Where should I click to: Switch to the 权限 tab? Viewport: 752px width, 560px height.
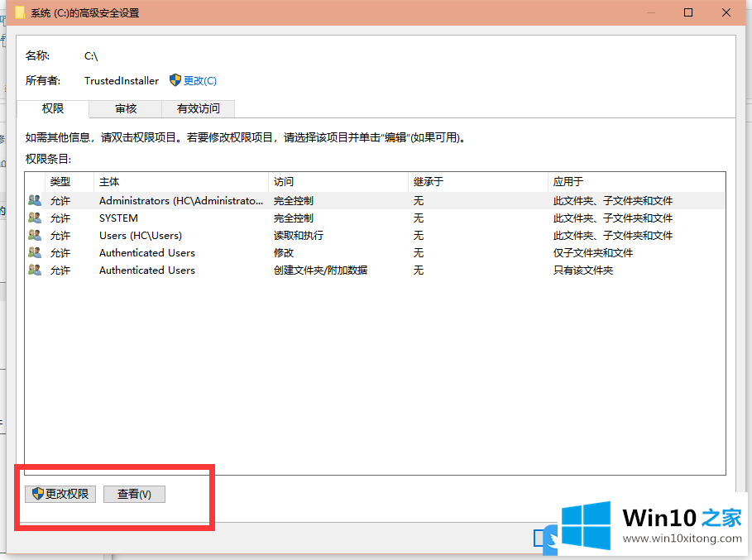pos(53,109)
